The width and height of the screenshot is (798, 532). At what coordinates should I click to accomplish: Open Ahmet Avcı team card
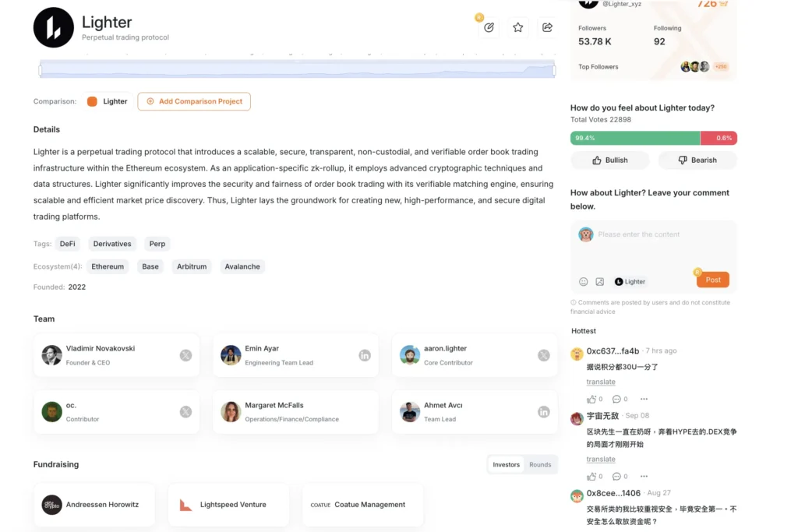(x=475, y=412)
